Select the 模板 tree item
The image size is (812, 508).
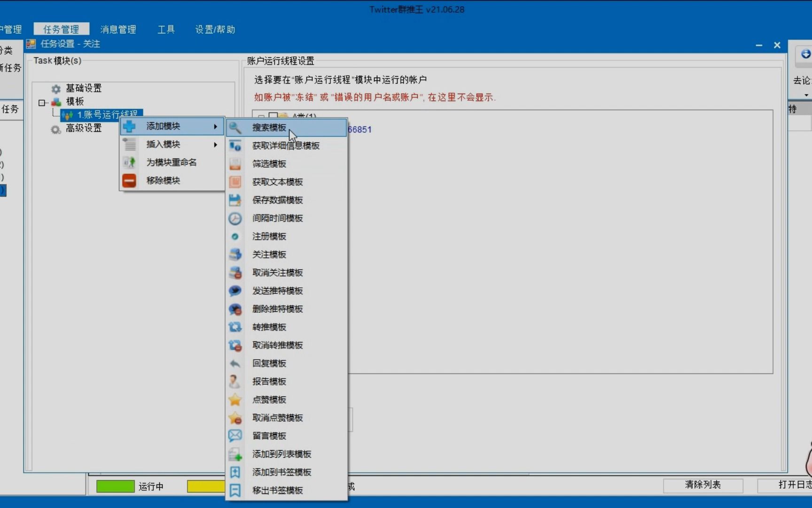pyautogui.click(x=75, y=102)
